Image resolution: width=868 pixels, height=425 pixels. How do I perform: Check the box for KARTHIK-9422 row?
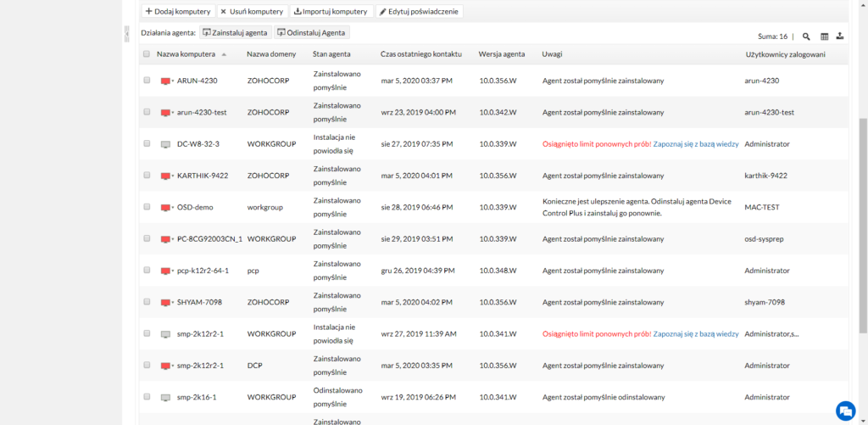[x=147, y=176]
